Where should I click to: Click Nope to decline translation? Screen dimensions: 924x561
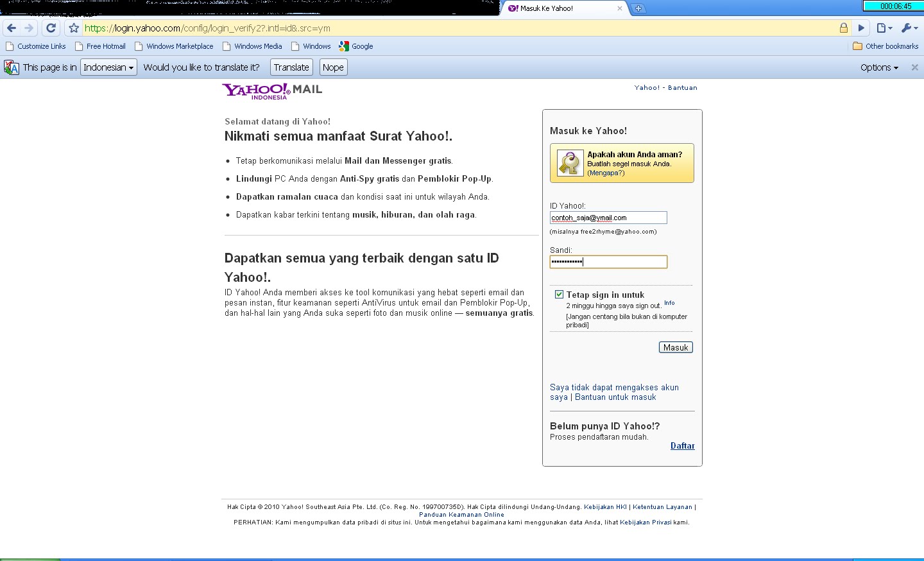[x=333, y=67]
